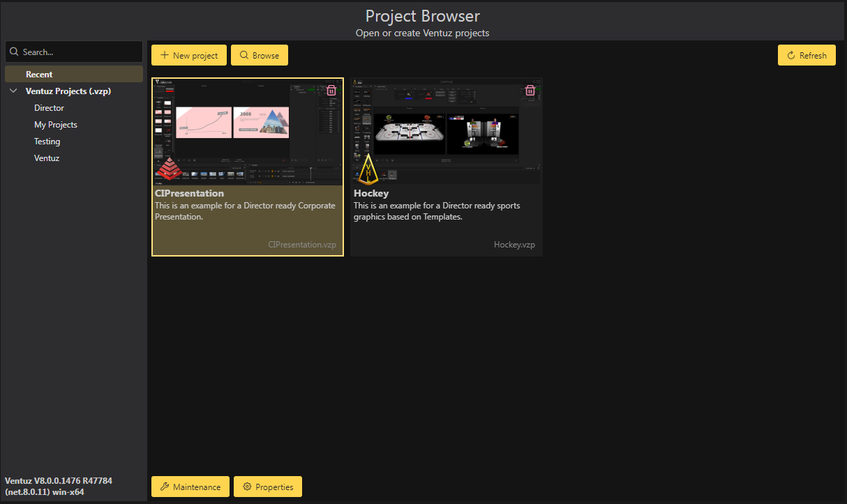Screen dimensions: 847x504
Task: Collapse the Ventuz Projects tree chevron
Action: tap(13, 91)
